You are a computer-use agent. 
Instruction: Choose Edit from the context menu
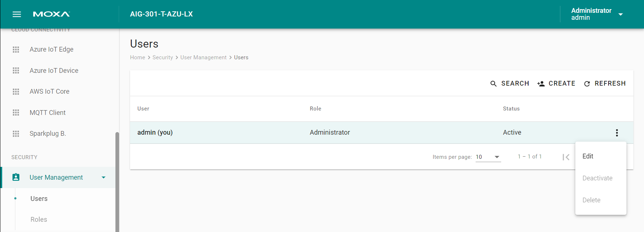coord(601,156)
